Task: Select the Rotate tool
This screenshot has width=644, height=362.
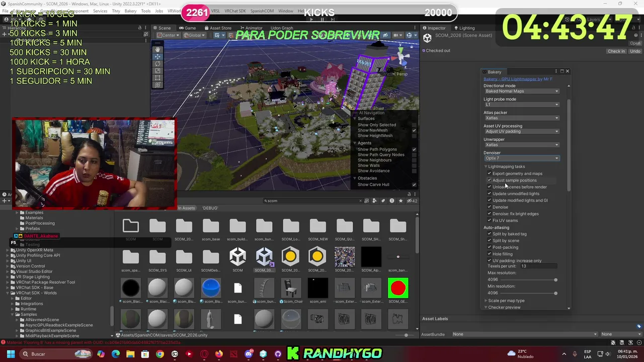Action: pos(157,63)
